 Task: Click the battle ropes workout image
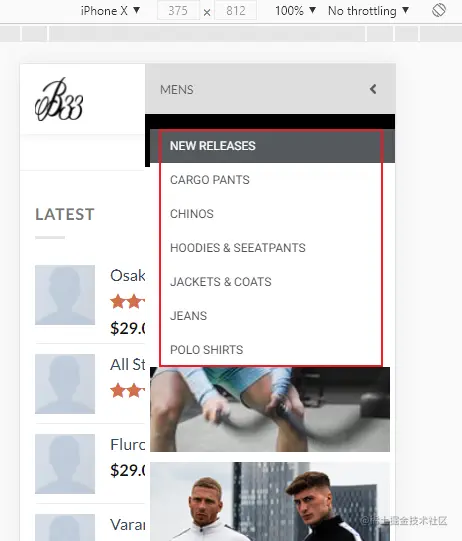click(x=270, y=410)
